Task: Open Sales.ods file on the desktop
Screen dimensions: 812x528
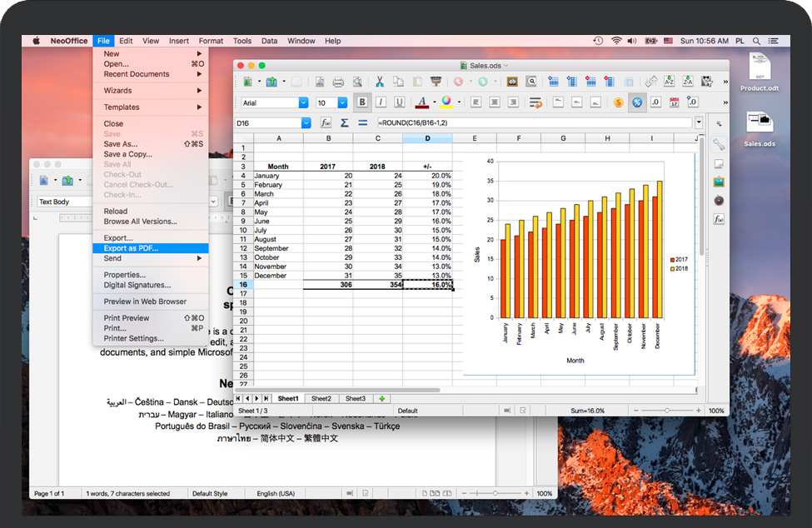Action: (x=759, y=129)
